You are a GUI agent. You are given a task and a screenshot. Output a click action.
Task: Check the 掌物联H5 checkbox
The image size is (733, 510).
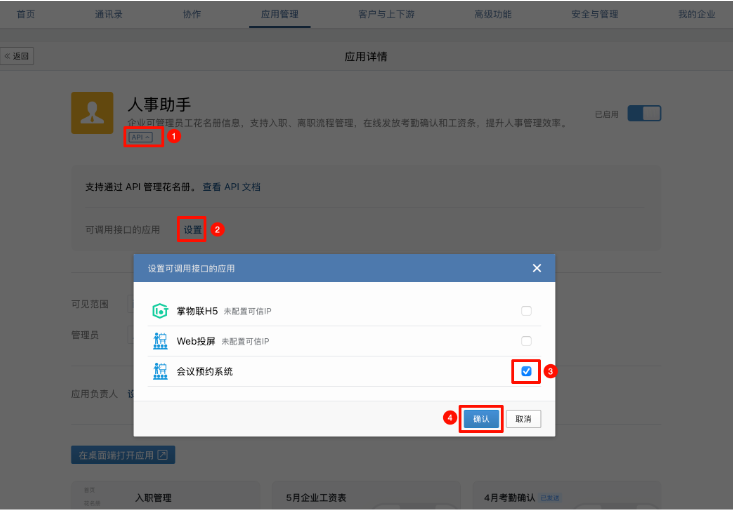(526, 311)
